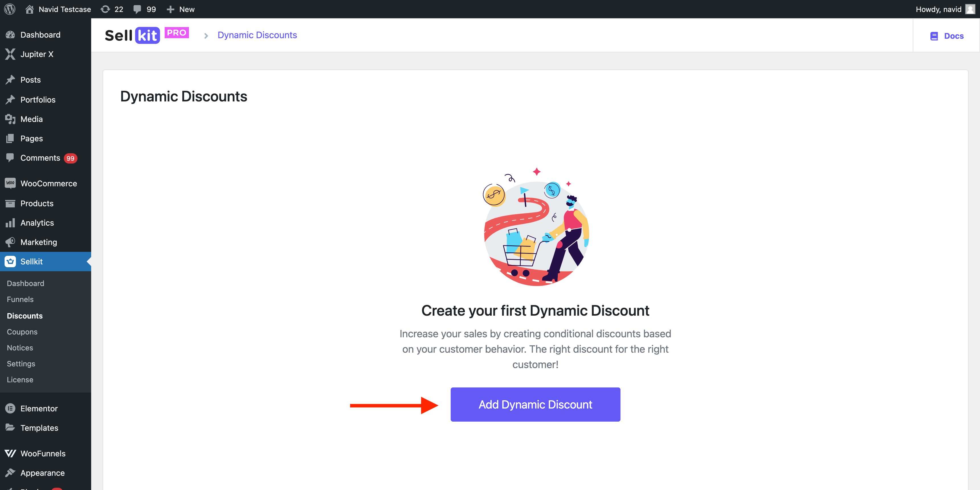Open the updates icon showing 22
Screen dimensions: 980x490
(x=105, y=9)
